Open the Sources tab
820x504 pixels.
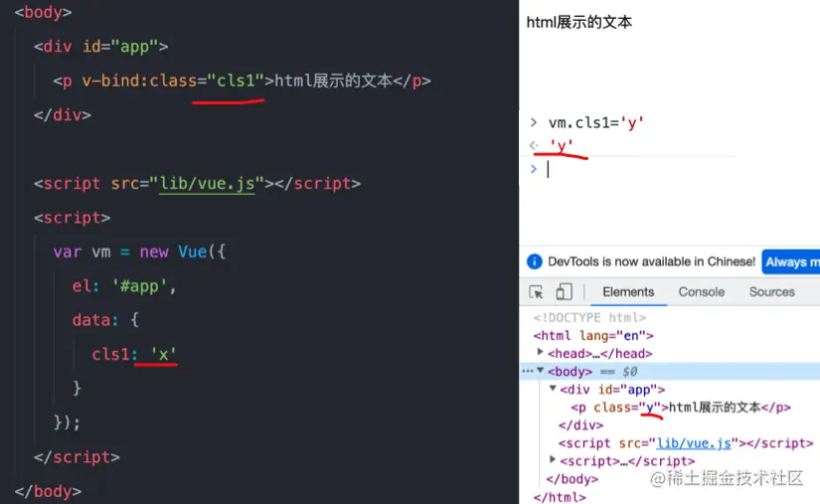[x=772, y=291]
